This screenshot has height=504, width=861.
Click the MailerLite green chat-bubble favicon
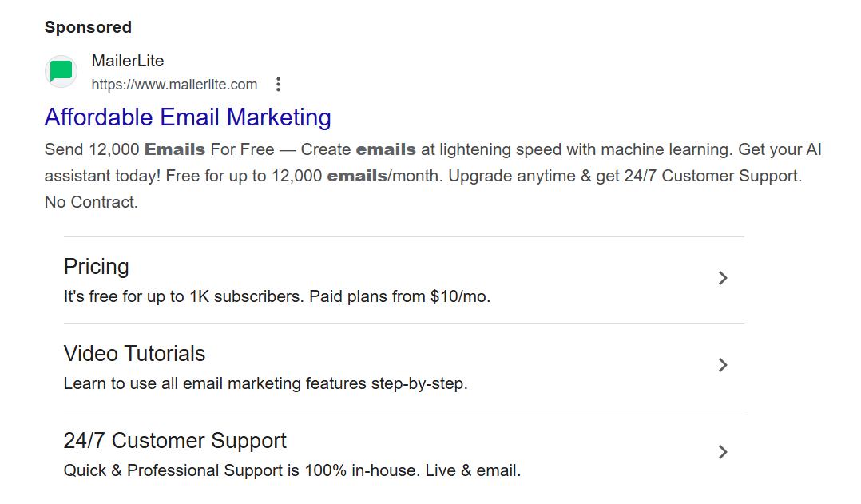click(x=61, y=72)
